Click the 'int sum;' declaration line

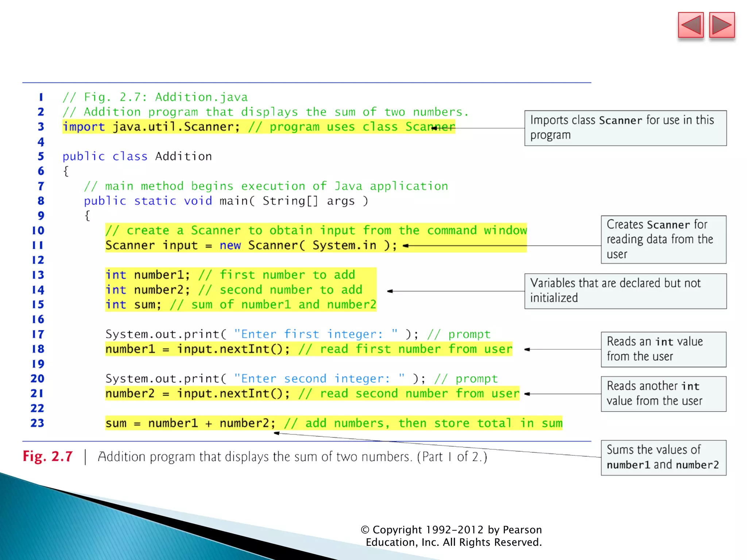point(240,304)
